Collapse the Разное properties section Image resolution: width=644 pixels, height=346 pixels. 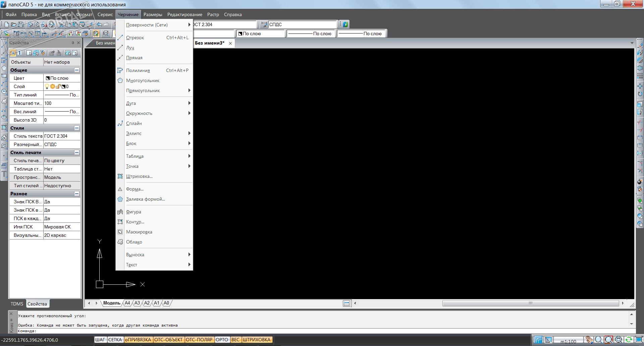click(77, 194)
